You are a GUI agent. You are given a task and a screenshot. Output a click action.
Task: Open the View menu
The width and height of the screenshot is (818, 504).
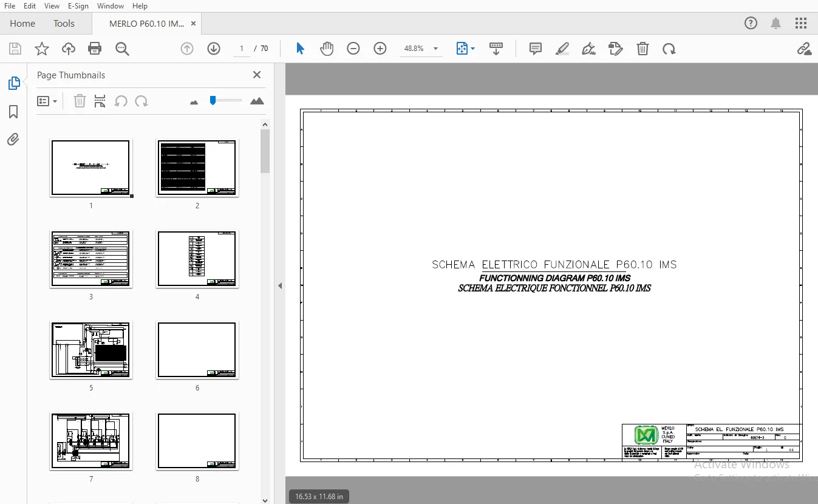coord(52,6)
